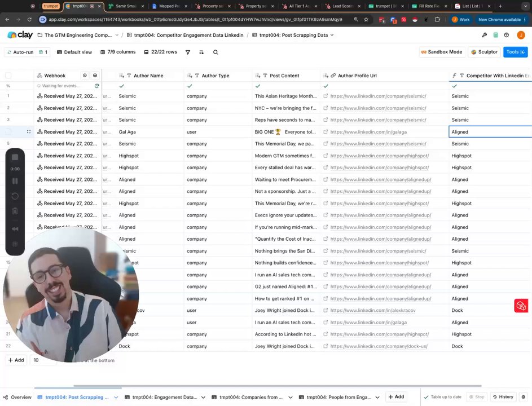Reload the page in Chrome
This screenshot has height=406, width=532.
pyautogui.click(x=29, y=20)
